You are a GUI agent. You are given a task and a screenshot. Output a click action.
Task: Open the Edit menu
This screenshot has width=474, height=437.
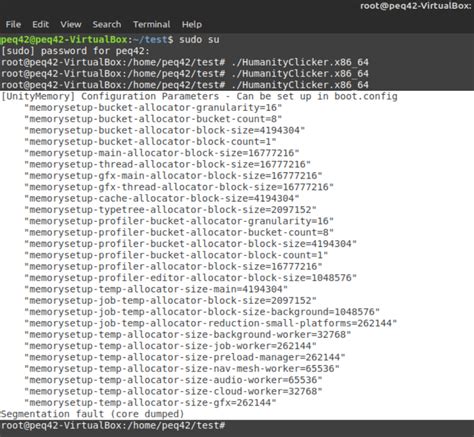40,24
